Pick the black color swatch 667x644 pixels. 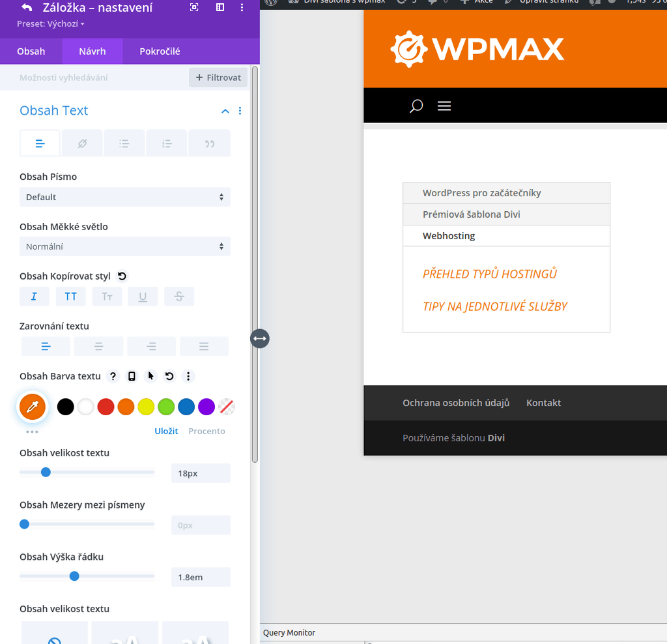pyautogui.click(x=66, y=407)
